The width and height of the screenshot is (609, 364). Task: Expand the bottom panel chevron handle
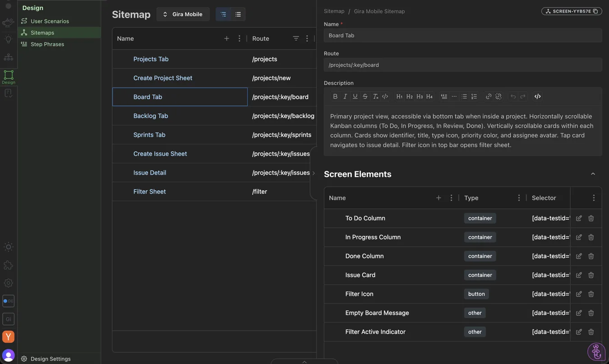pyautogui.click(x=304, y=361)
